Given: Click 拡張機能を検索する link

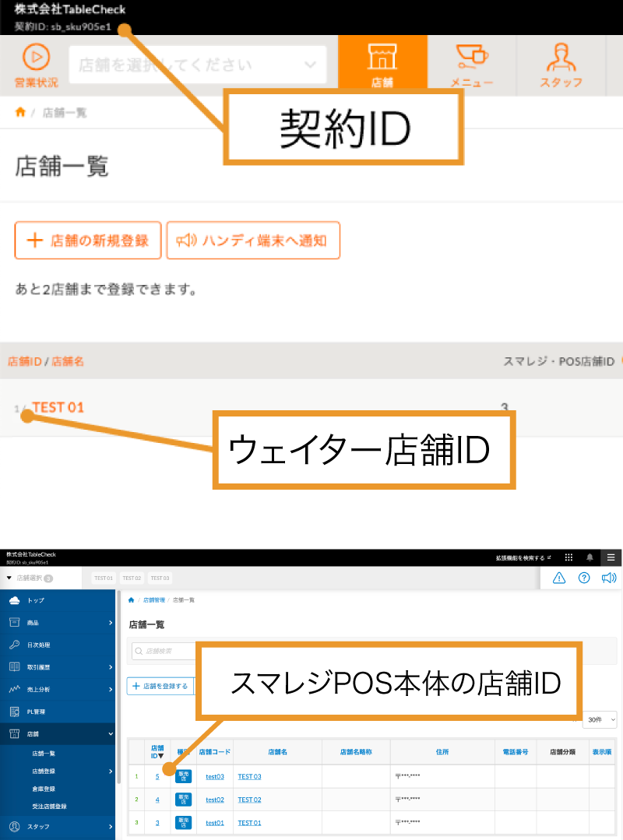Looking at the screenshot, I should point(523,557).
